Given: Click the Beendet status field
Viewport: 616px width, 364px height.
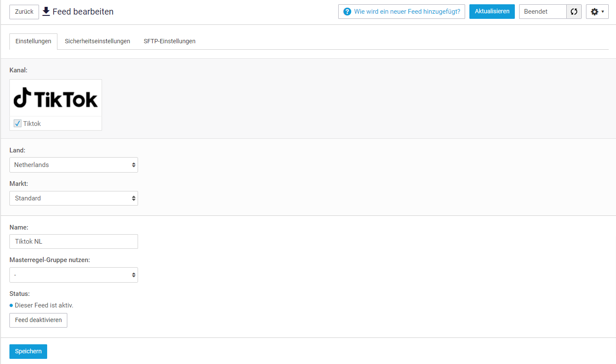Looking at the screenshot, I should [x=543, y=12].
